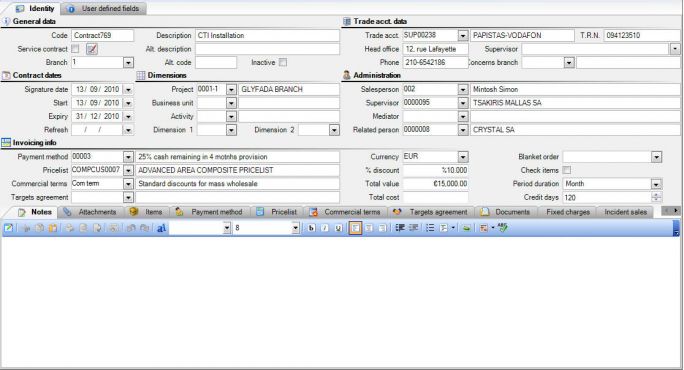Click the Head office field '12, rue Lafayette'

click(435, 49)
